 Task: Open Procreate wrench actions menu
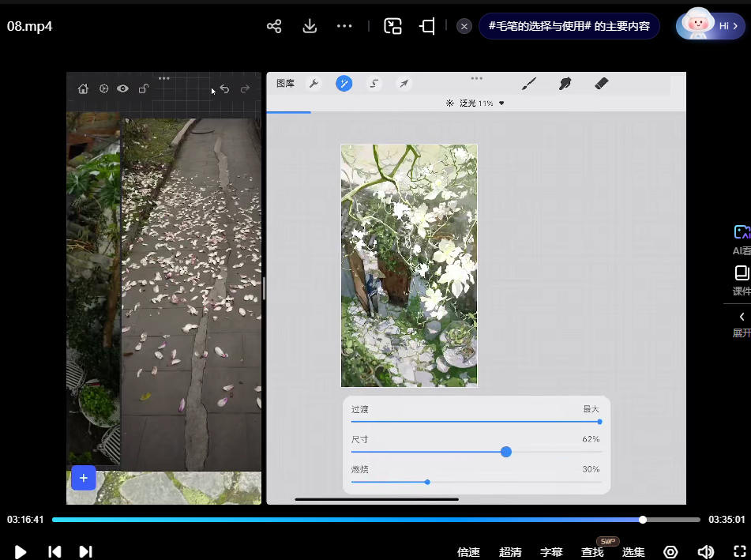pyautogui.click(x=314, y=84)
